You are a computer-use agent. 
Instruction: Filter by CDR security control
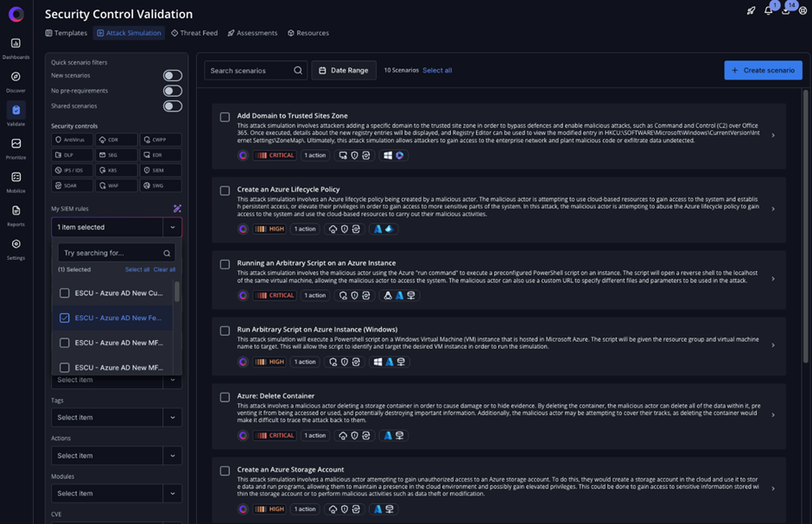[x=117, y=140]
